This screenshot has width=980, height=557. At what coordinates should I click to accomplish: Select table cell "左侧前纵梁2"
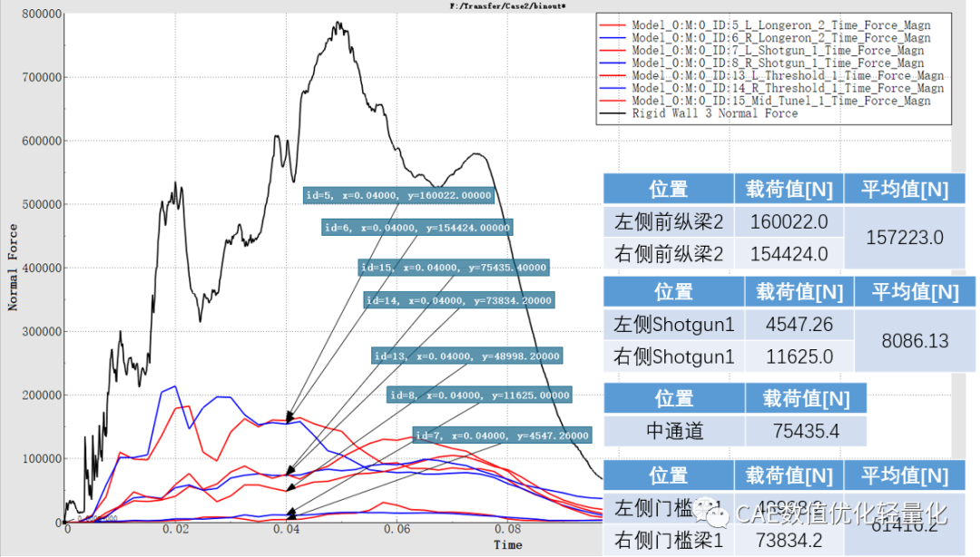coord(669,222)
